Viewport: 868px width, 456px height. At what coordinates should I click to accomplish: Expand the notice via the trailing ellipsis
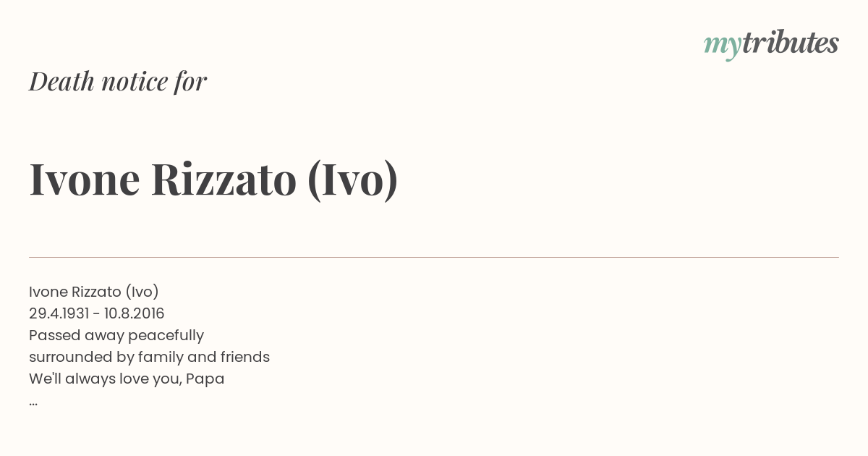(33, 403)
